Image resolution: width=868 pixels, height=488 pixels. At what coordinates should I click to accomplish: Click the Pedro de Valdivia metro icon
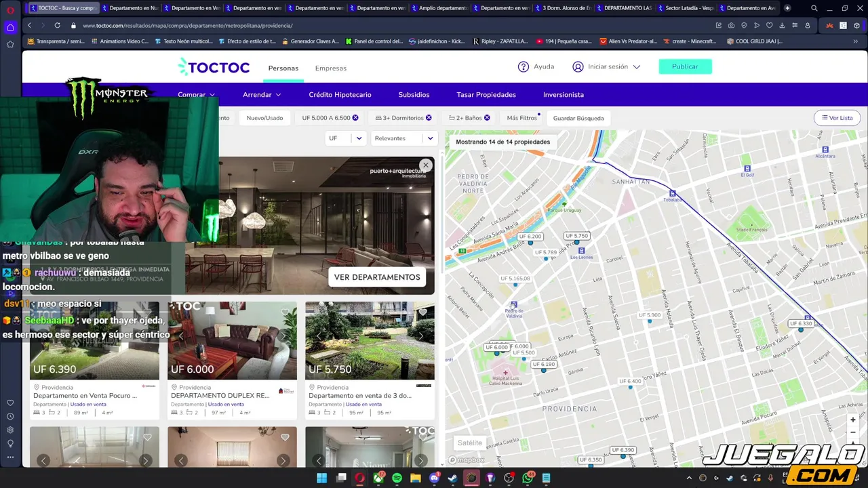tap(513, 304)
